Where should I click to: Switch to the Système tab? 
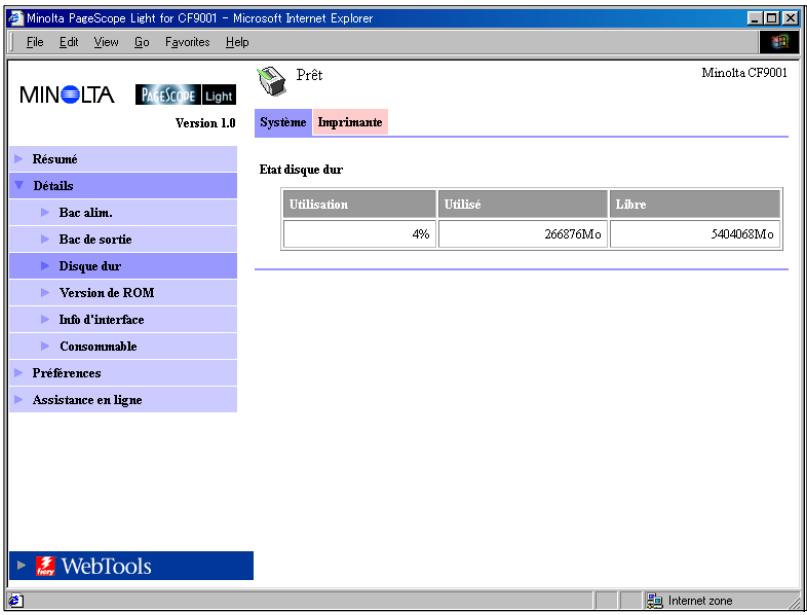pos(283,122)
